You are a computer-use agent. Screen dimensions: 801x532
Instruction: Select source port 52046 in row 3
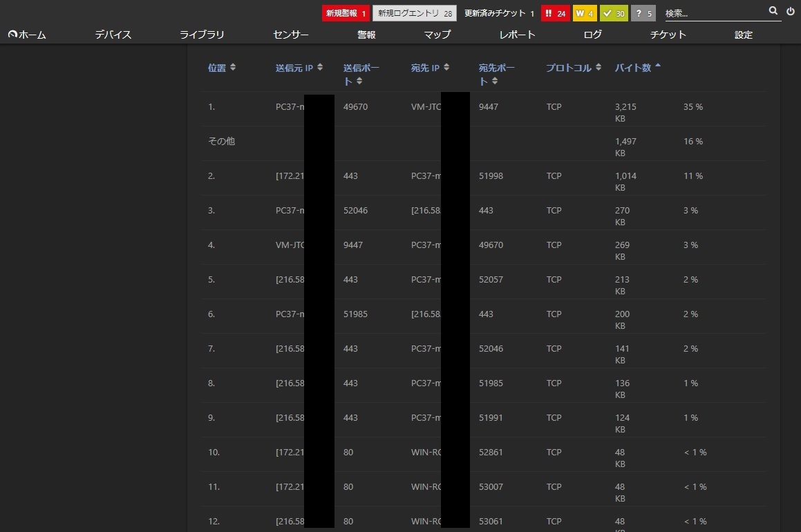coord(355,210)
